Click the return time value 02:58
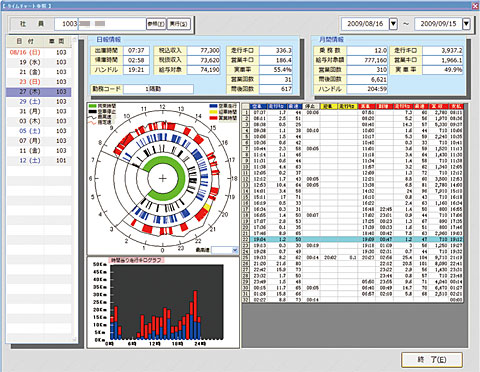 (x=136, y=60)
